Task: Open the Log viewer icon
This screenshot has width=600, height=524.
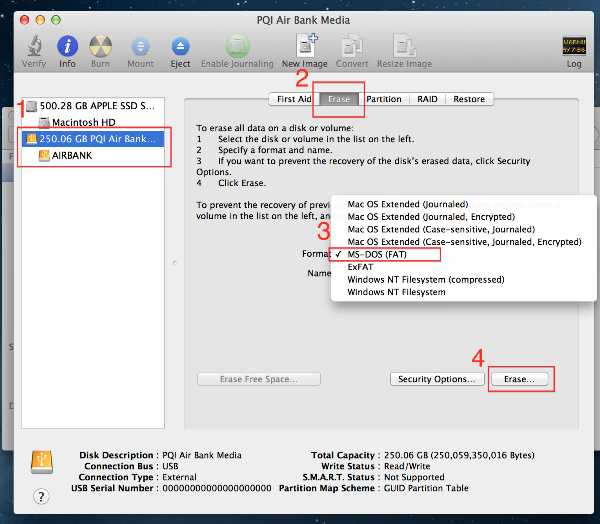Action: pos(574,46)
